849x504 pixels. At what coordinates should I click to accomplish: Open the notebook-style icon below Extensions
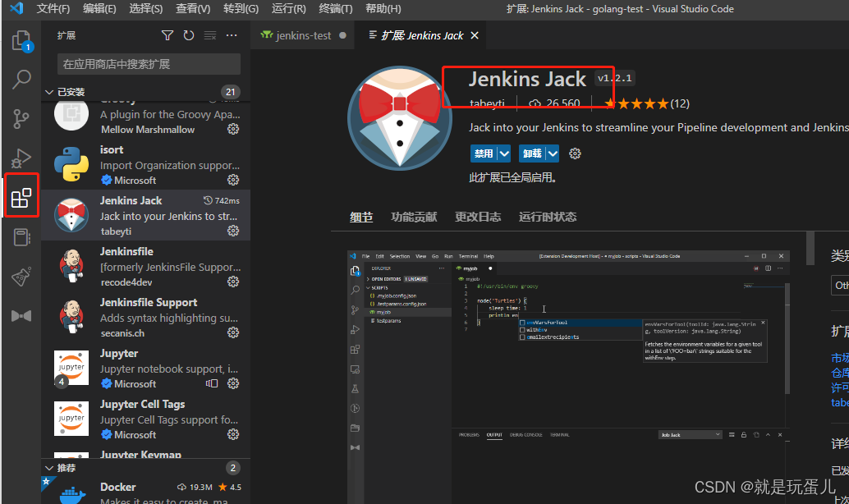coord(21,237)
